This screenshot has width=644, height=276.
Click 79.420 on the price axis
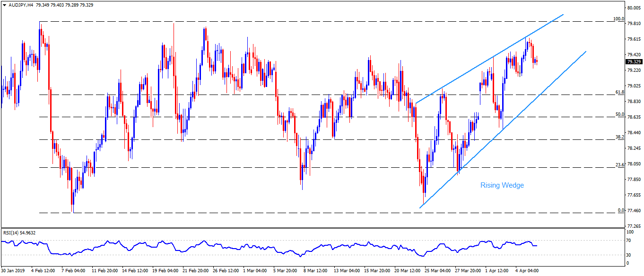pos(634,54)
